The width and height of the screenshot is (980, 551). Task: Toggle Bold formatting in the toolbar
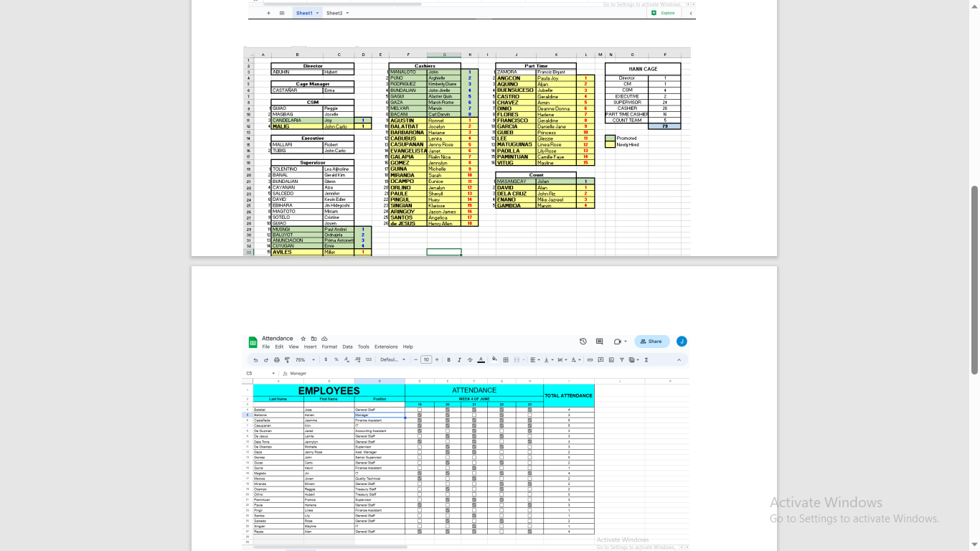449,360
